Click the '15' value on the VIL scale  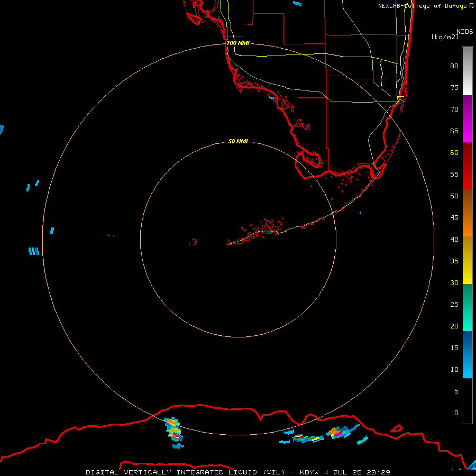coord(454,347)
